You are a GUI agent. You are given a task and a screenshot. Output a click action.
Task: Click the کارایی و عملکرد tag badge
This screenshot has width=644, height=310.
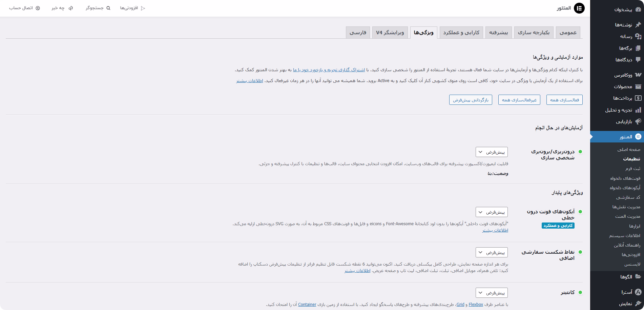tap(558, 226)
